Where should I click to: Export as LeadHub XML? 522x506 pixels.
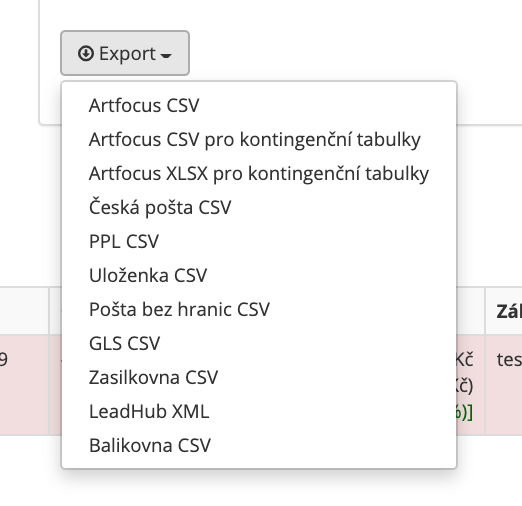point(259,411)
